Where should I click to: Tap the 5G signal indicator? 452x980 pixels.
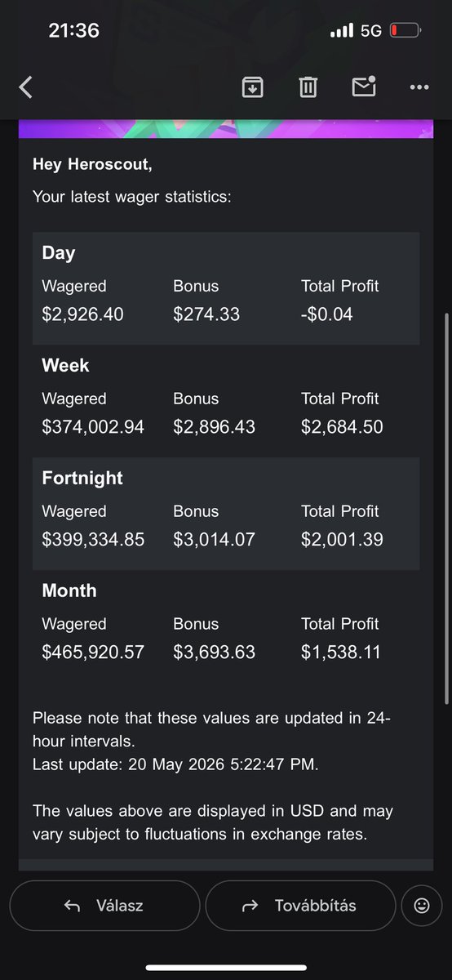[371, 31]
